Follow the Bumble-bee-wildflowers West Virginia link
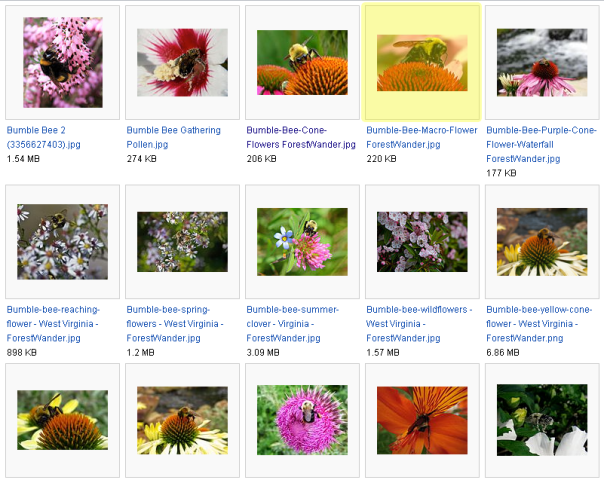 pos(419,324)
